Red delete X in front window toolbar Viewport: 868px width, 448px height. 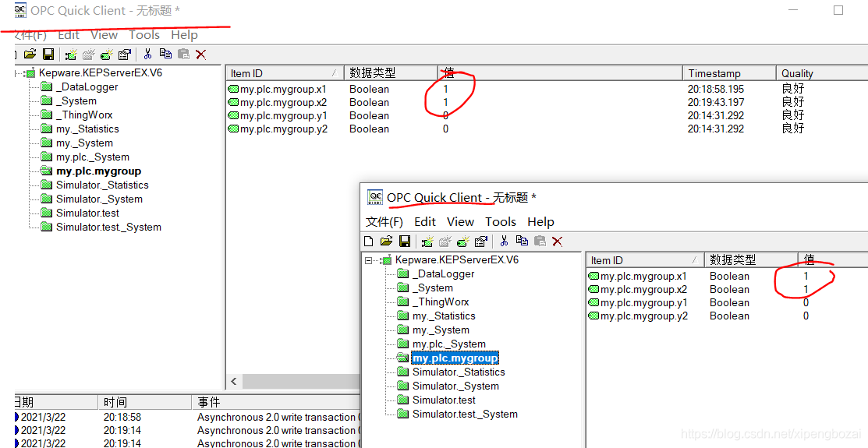click(x=558, y=242)
